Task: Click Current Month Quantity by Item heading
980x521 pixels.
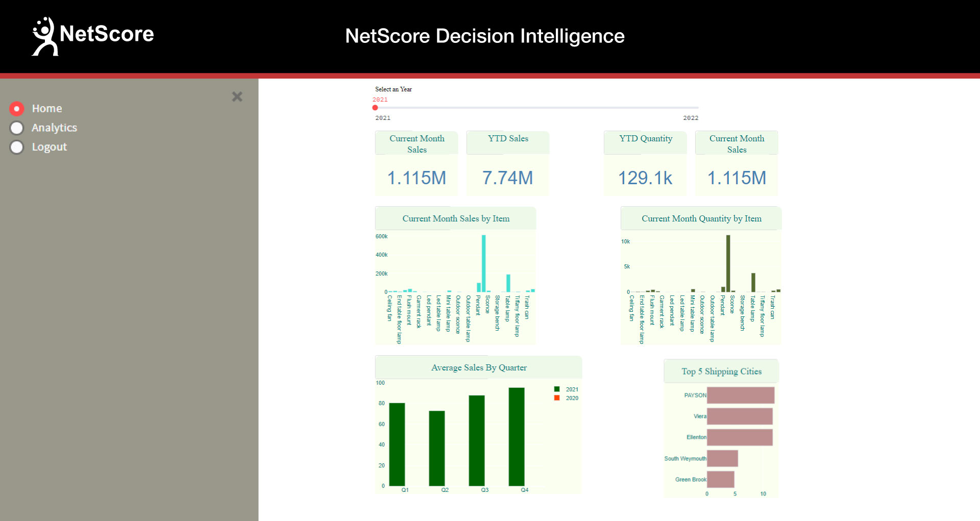Action: pos(701,218)
